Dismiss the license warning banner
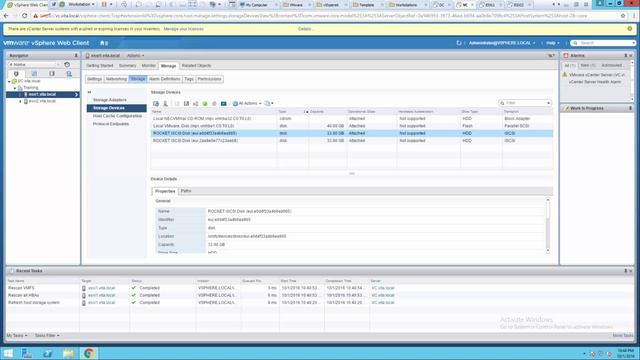640x360 pixels. [630, 29]
